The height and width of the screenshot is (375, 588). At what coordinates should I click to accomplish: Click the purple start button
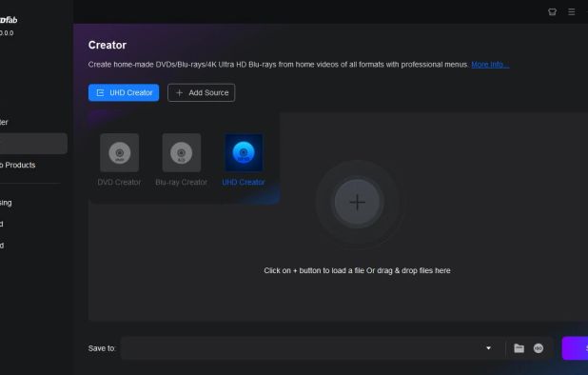click(575, 348)
